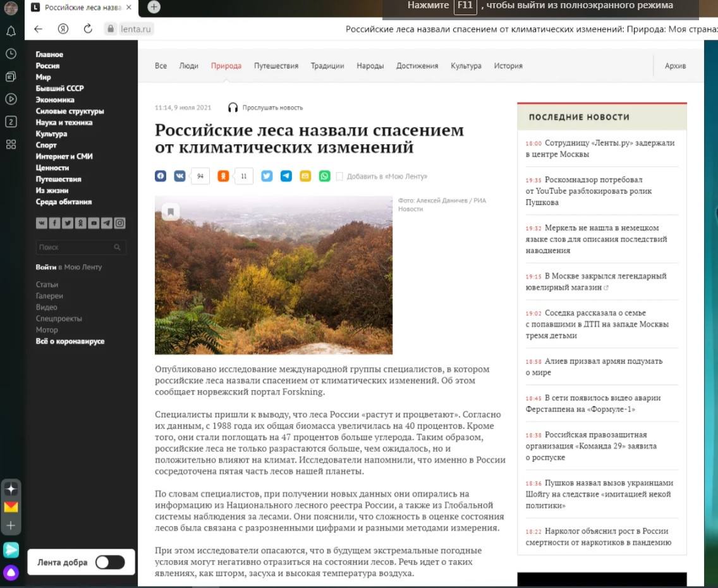Open Yandex Mail from the sidebar

click(11, 507)
